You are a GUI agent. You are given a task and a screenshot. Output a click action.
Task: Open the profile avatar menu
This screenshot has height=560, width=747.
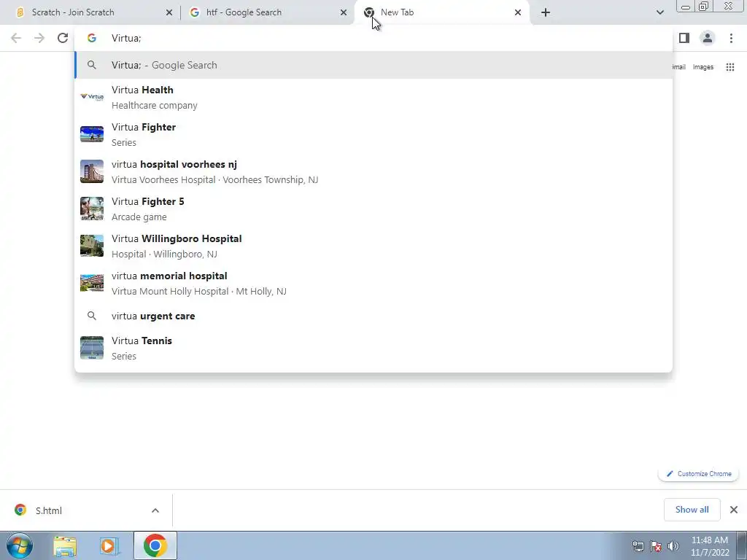(x=708, y=38)
